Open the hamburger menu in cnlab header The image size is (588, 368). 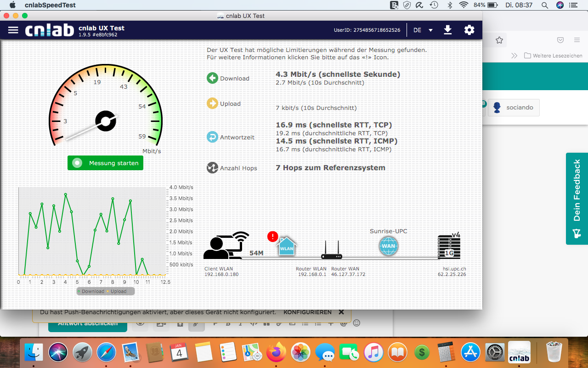pos(13,30)
